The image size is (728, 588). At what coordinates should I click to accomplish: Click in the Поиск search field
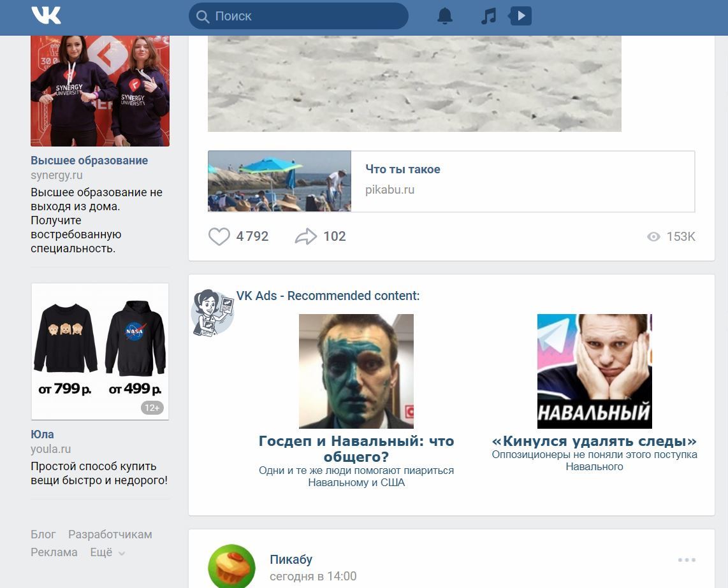306,16
